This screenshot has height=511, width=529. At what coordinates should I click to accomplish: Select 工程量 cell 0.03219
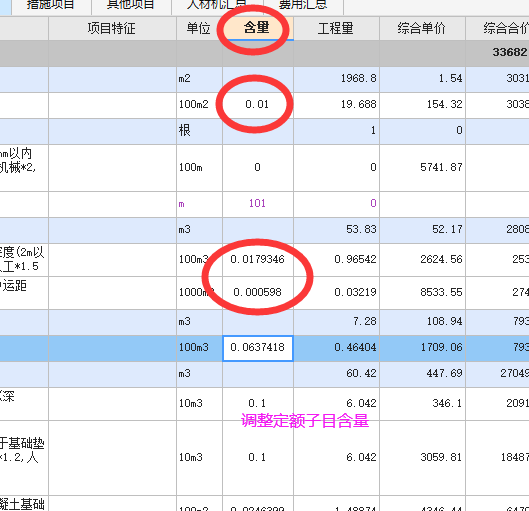coord(336,292)
